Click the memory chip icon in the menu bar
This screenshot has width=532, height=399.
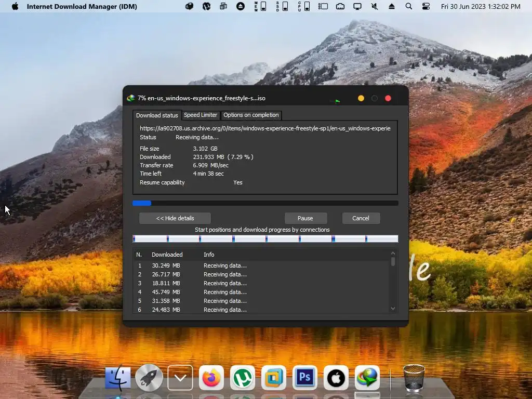[340, 6]
